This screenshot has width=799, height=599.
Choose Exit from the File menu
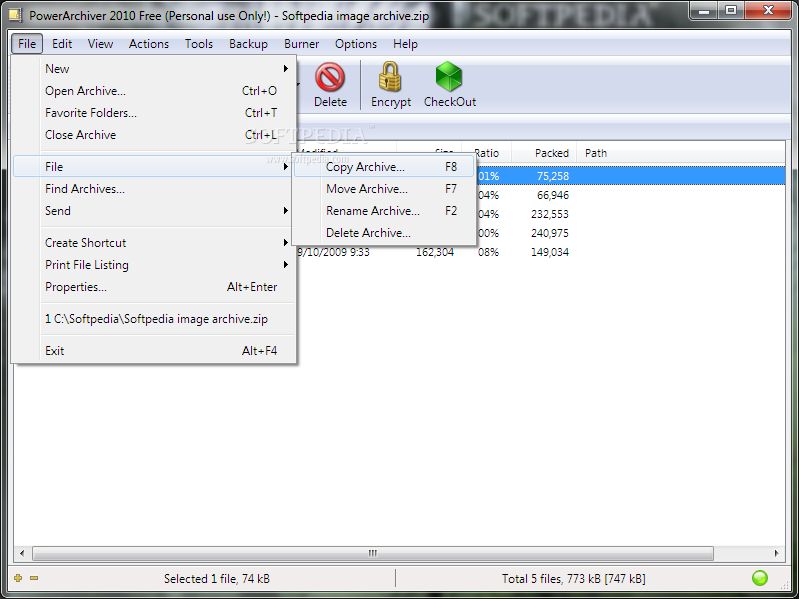[153, 350]
